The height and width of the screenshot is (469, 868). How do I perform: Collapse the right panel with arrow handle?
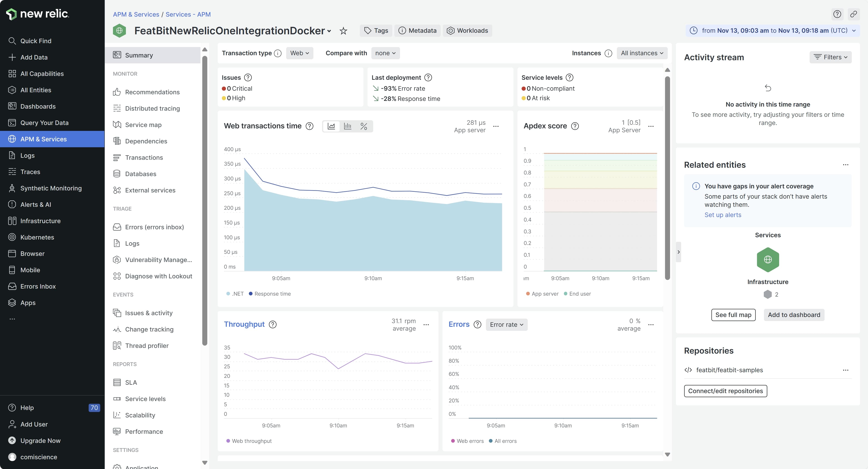(x=678, y=252)
